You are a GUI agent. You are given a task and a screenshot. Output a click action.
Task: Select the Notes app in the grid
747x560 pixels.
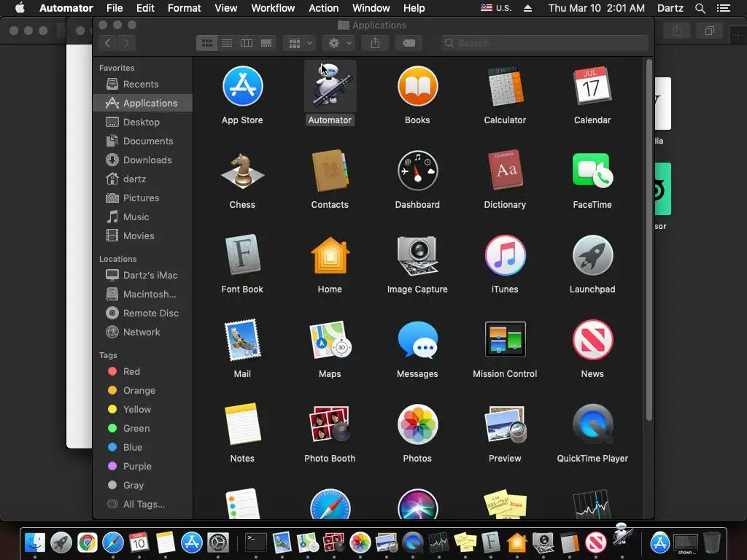pyautogui.click(x=242, y=424)
